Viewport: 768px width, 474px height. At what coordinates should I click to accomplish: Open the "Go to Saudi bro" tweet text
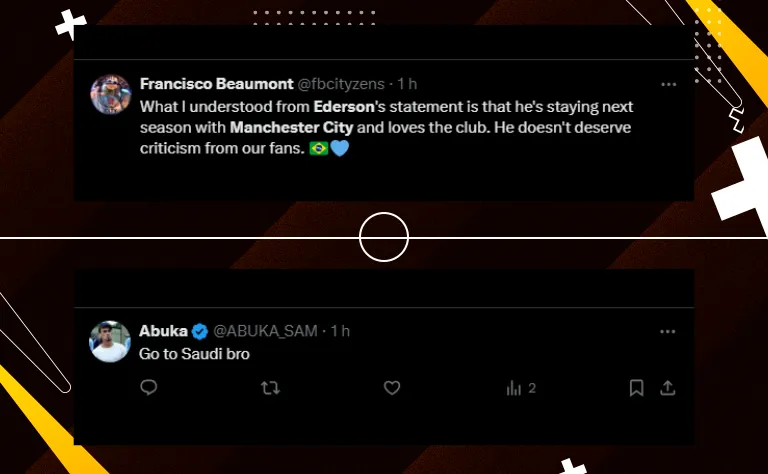(180, 353)
